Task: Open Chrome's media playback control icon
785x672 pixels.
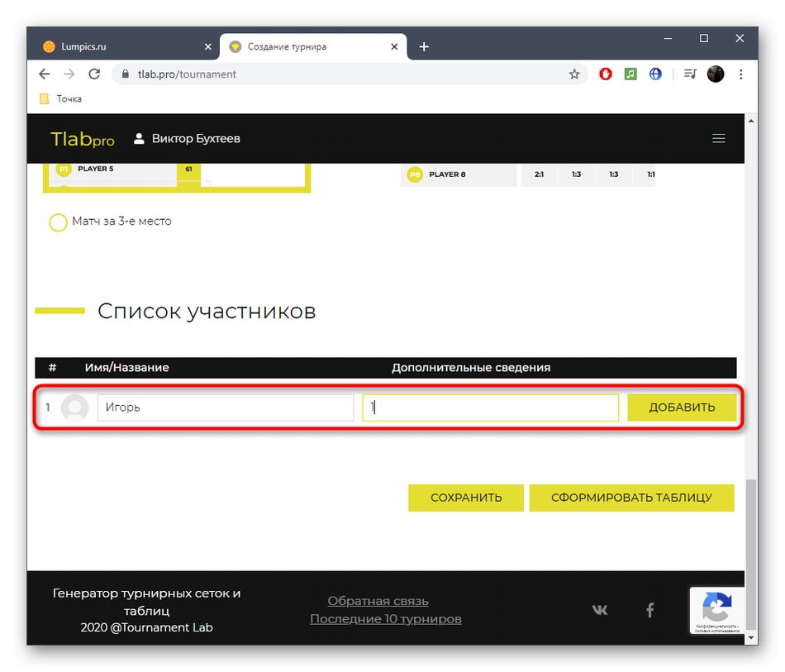Action: pos(690,74)
